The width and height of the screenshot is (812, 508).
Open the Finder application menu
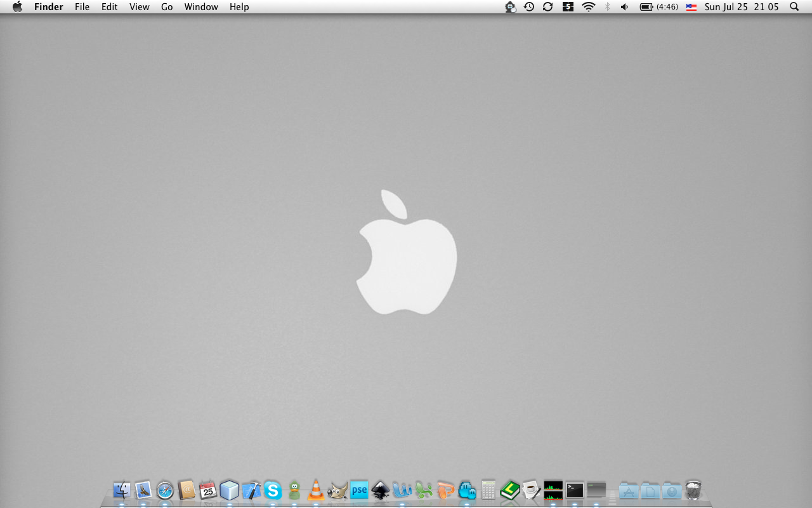49,7
